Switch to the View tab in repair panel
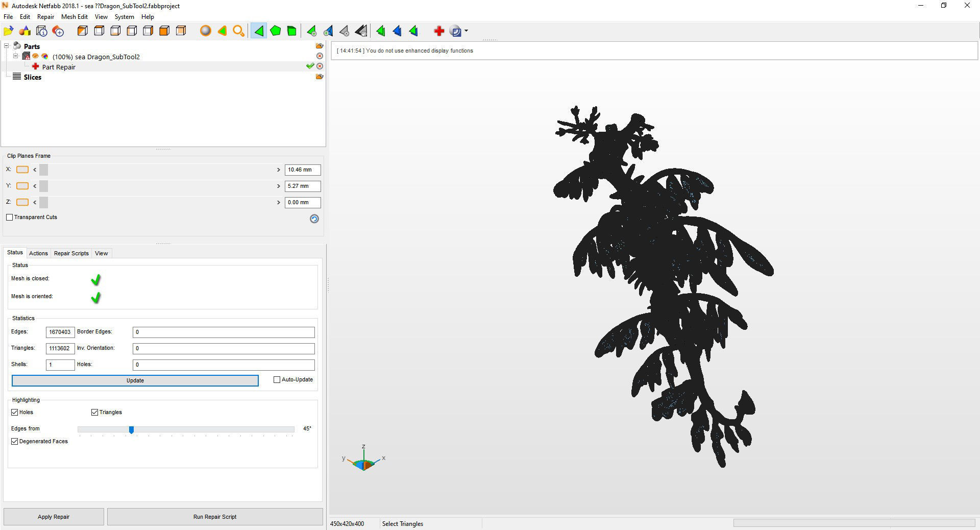 tap(101, 253)
